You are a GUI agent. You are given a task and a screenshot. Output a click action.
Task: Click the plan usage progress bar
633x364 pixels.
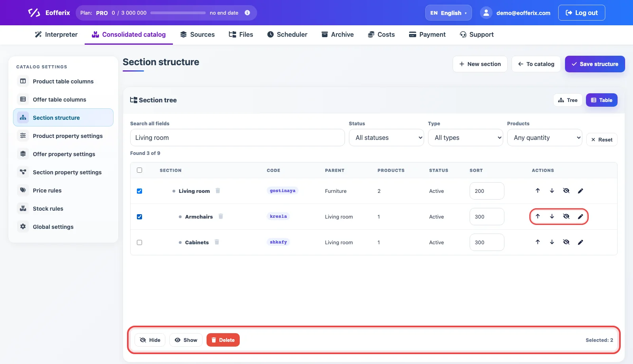coord(178,13)
